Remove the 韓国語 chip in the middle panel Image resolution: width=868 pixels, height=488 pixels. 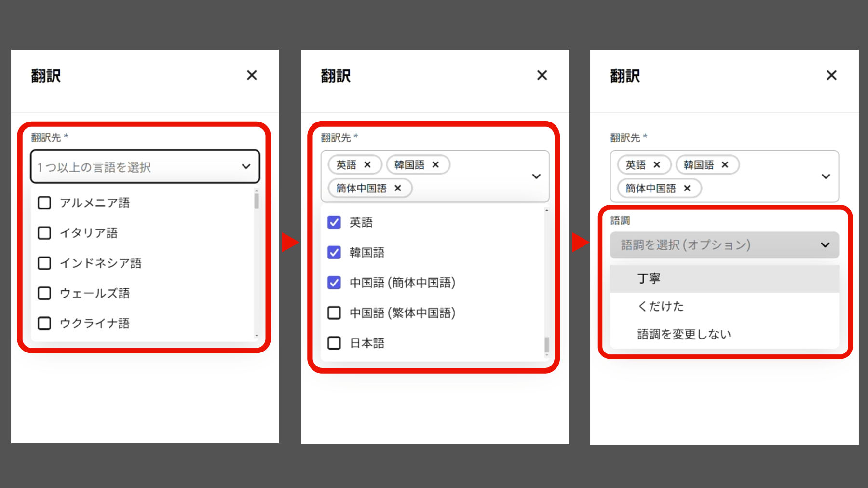point(435,165)
